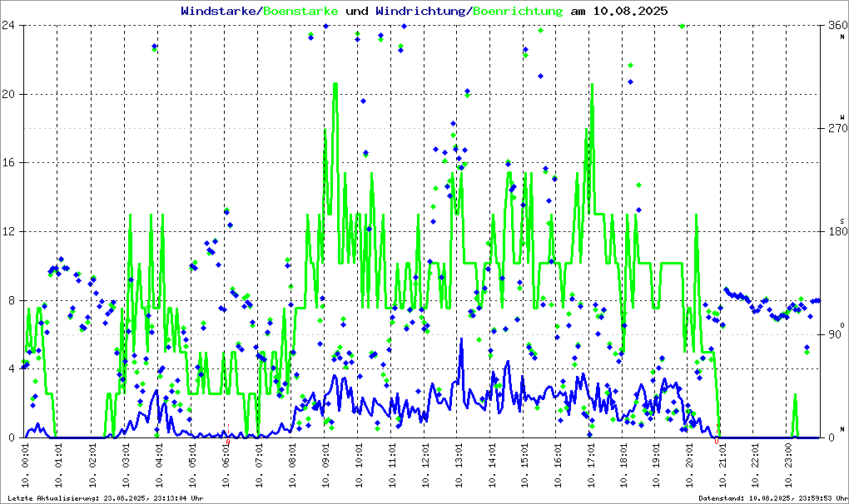Viewport: 849px width, 504px height.
Task: Click the 270 degree label on right axis
Action: click(x=834, y=129)
